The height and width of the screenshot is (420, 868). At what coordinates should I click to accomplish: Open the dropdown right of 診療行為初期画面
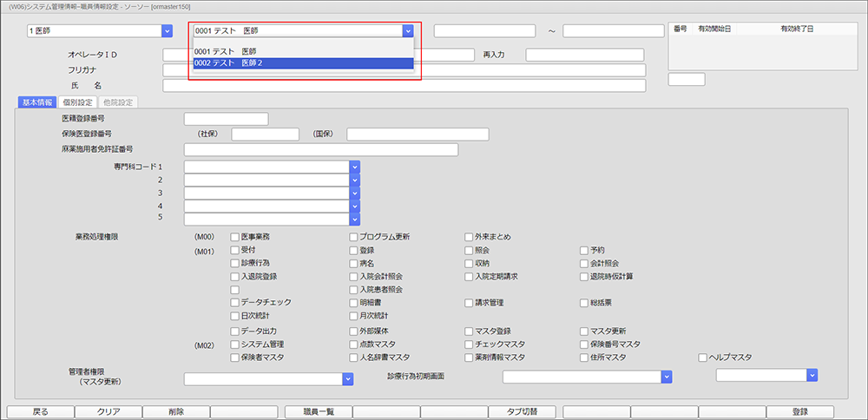[x=812, y=375]
